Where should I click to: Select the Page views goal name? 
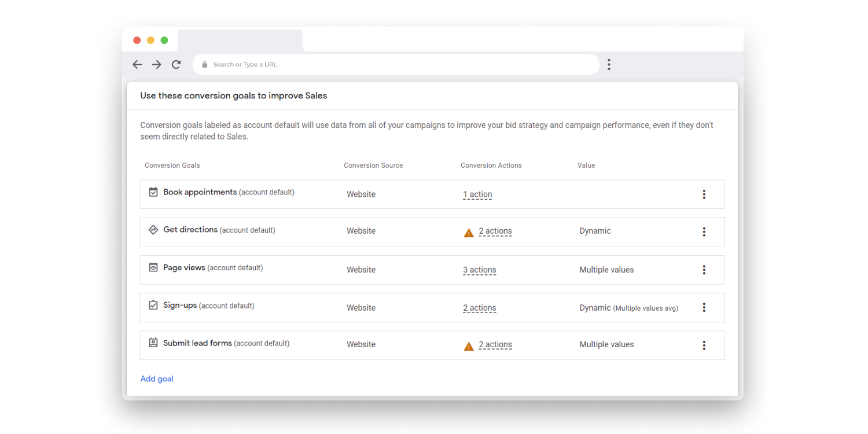click(x=184, y=267)
